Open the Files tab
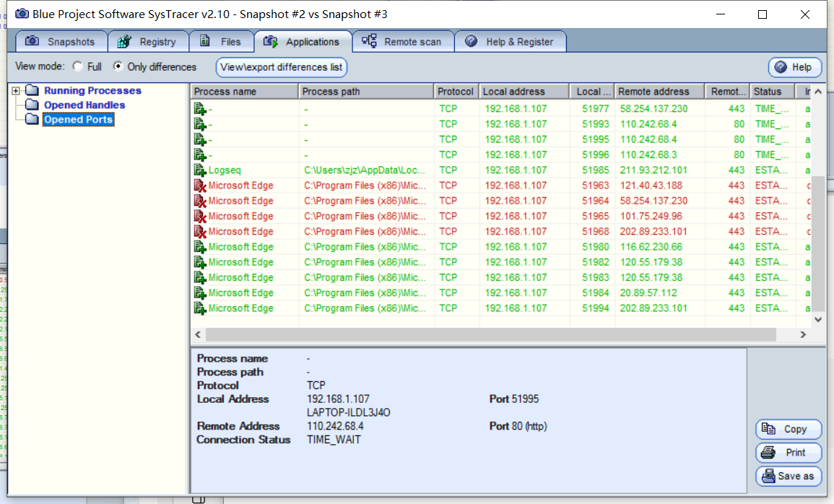 [221, 41]
